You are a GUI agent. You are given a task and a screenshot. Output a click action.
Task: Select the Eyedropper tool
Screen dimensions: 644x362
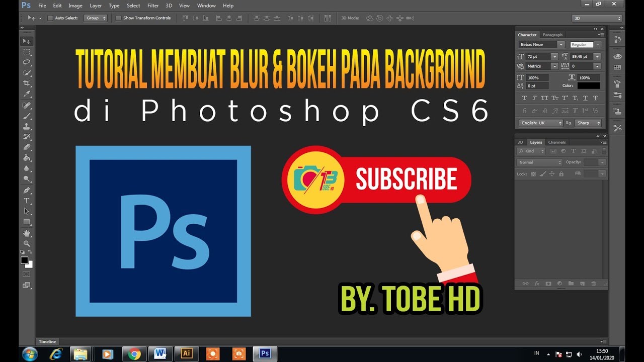pos(27,94)
